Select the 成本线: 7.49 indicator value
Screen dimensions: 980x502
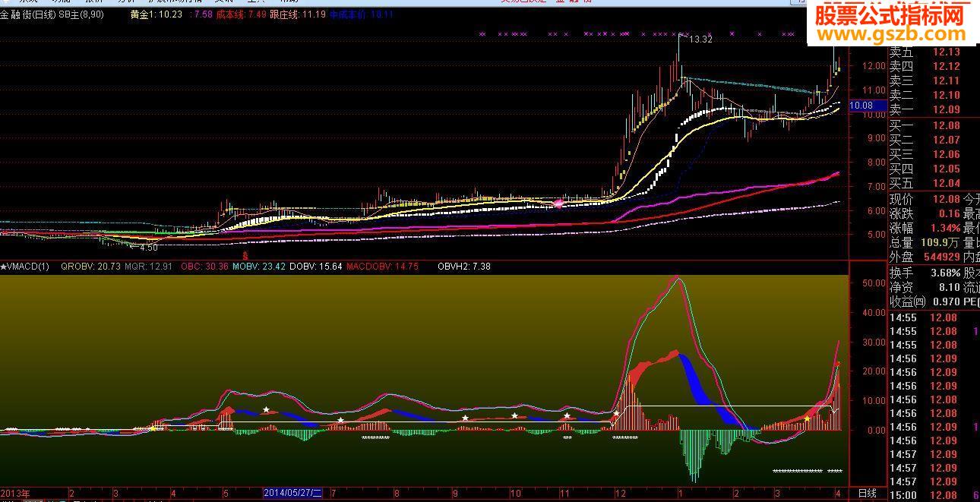[x=241, y=14]
